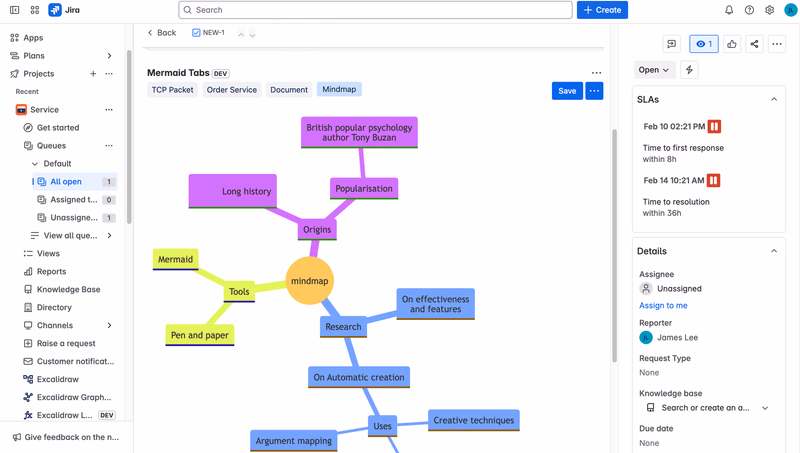
Task: Click the thumbs up vote icon
Action: 732,44
